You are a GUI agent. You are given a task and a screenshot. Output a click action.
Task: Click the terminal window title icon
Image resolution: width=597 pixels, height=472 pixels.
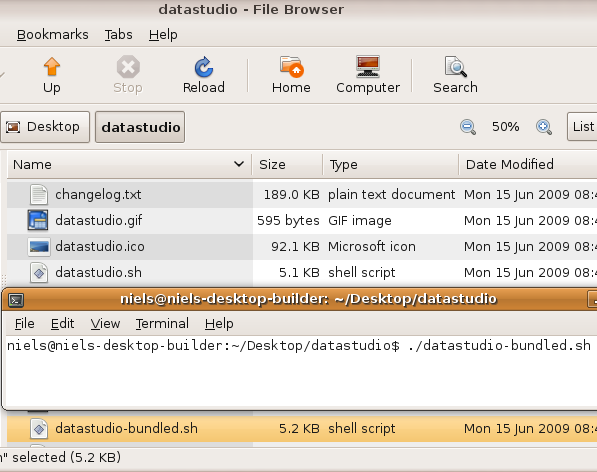click(x=16, y=300)
